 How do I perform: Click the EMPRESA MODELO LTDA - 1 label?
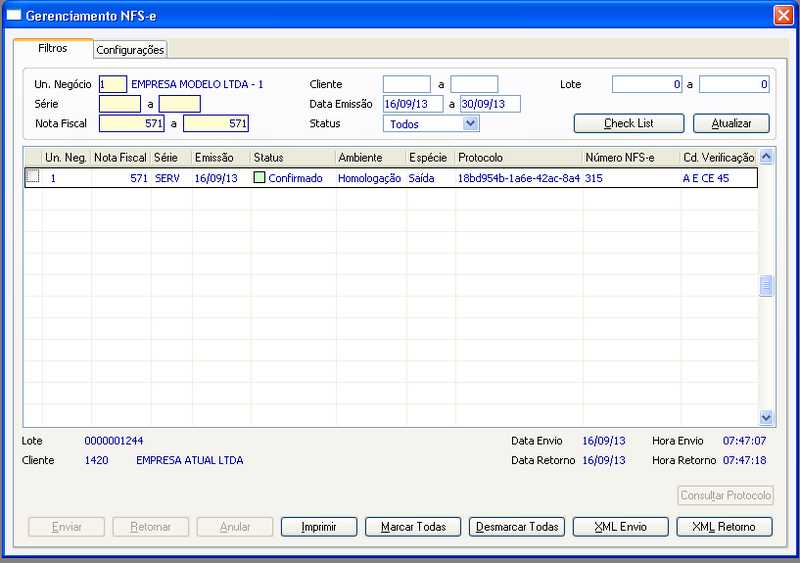click(x=197, y=84)
